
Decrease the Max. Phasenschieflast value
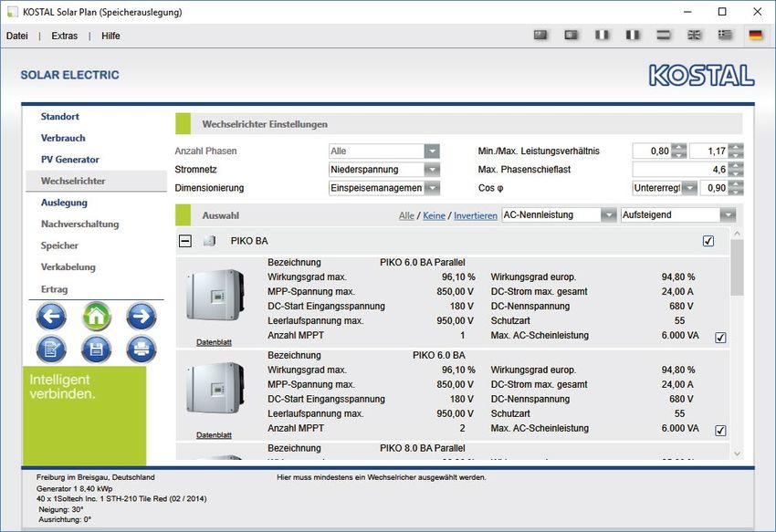coord(737,173)
